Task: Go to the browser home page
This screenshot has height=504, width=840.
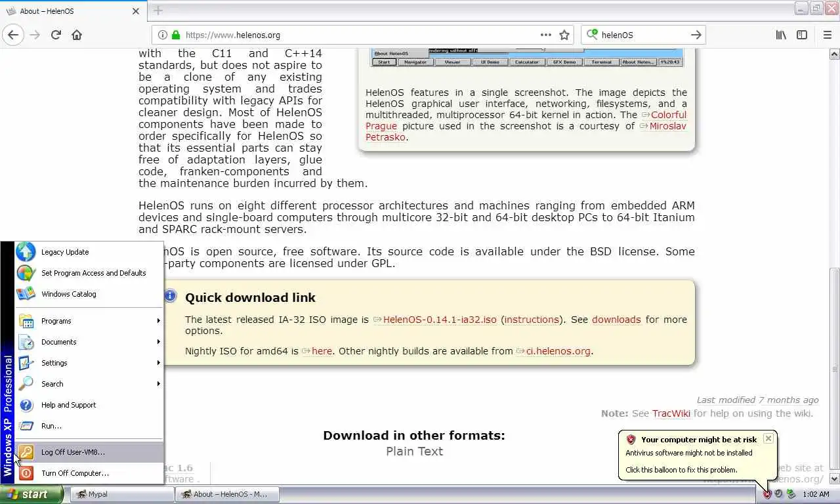Action: point(77,35)
